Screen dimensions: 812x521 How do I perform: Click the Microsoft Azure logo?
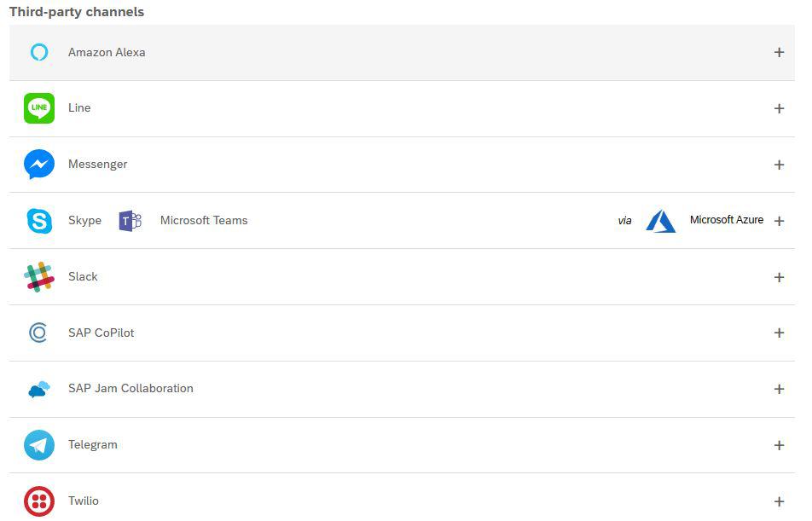click(660, 221)
